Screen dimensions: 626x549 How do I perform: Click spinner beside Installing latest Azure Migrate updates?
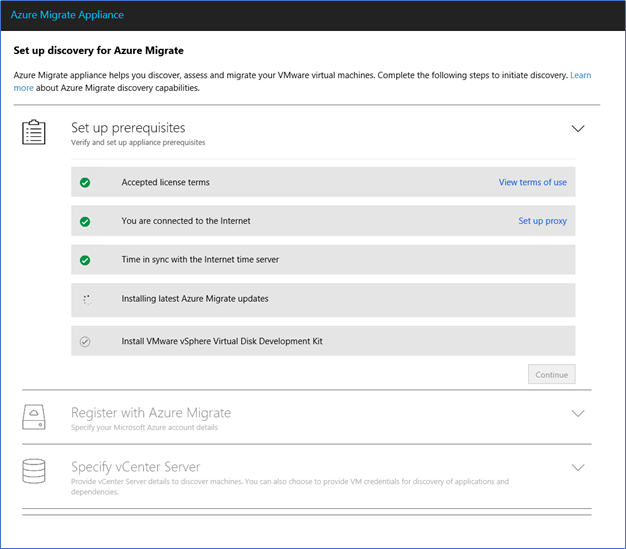click(x=87, y=299)
